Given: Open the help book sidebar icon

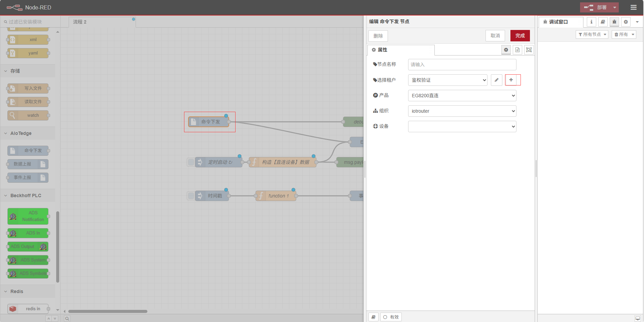Looking at the screenshot, I should pos(603,22).
